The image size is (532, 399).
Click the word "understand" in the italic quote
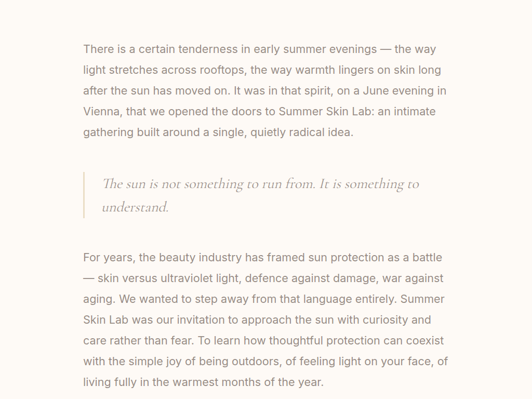pos(135,207)
